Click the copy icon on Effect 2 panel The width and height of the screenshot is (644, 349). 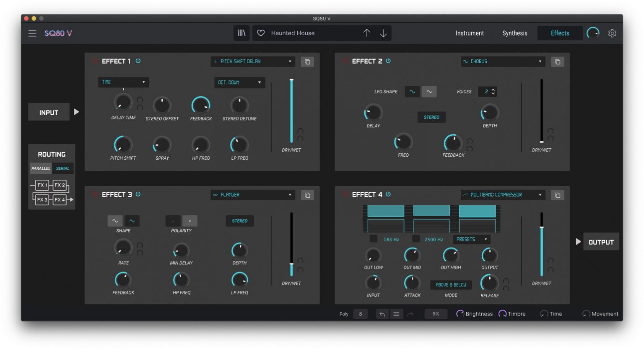tap(558, 61)
